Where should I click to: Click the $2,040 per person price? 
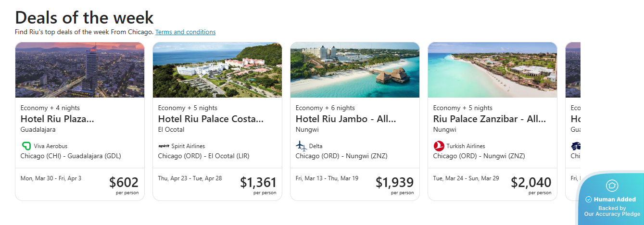(x=531, y=183)
